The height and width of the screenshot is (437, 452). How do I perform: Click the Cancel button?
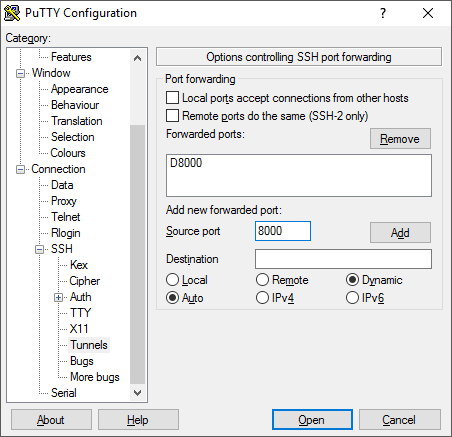click(x=399, y=420)
